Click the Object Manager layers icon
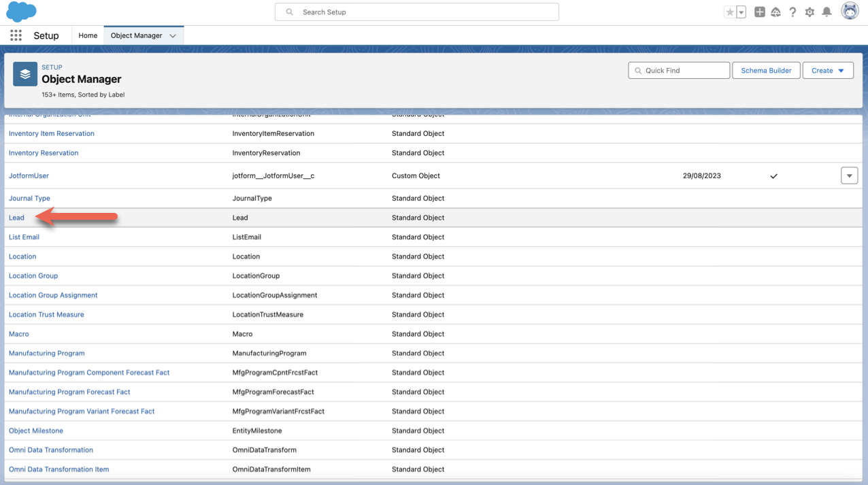 click(x=25, y=74)
